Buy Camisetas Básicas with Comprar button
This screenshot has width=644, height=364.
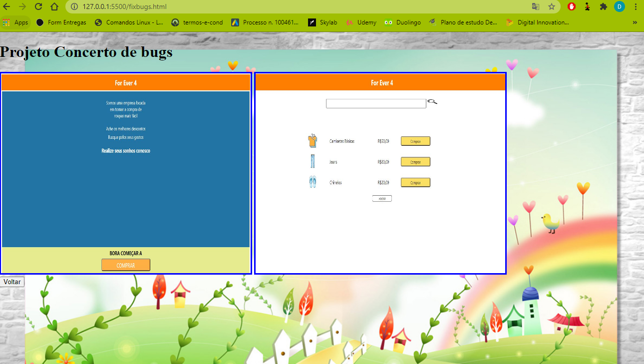click(x=415, y=141)
